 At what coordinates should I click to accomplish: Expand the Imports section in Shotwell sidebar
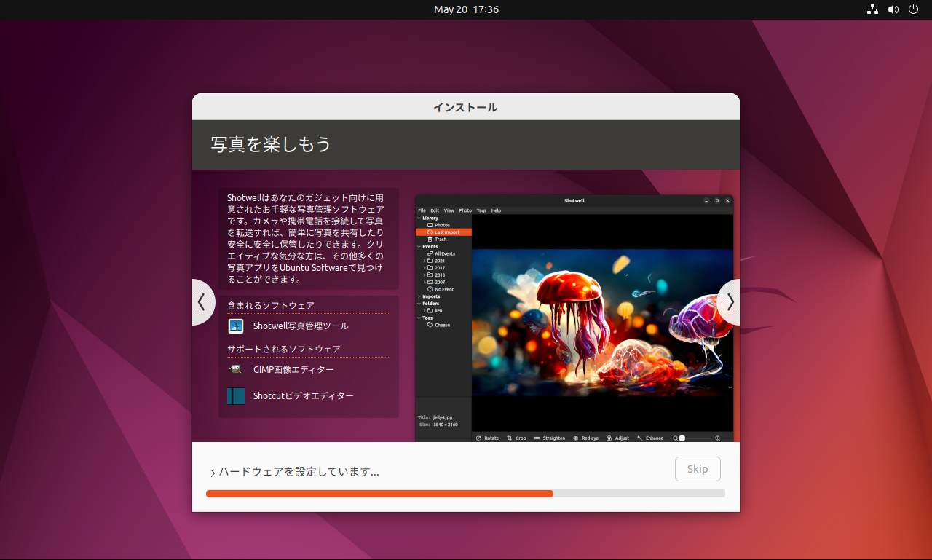point(419,296)
